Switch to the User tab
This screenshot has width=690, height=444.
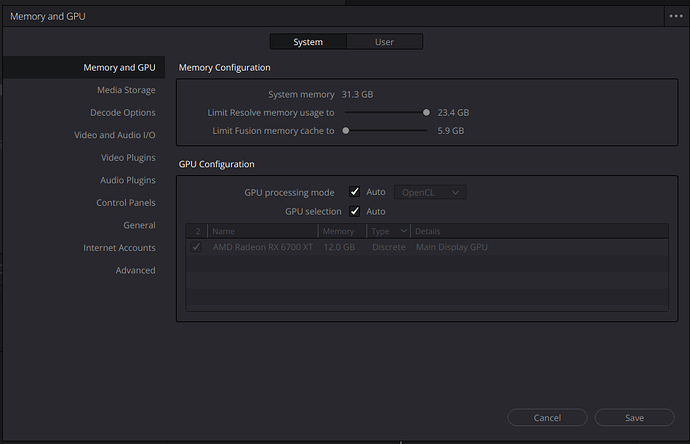(384, 42)
